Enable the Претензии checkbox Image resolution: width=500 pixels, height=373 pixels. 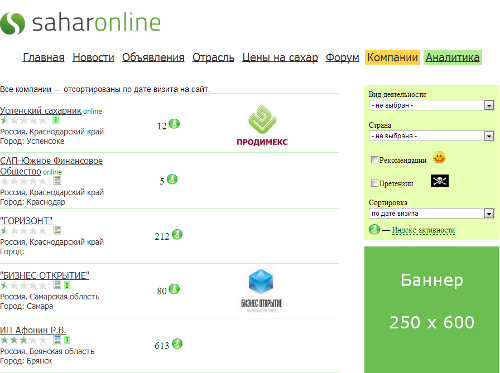374,183
